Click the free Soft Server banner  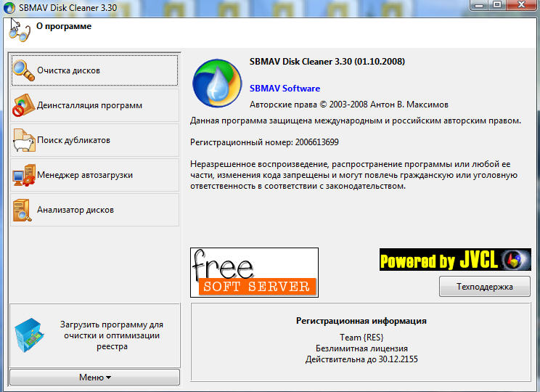click(254, 272)
